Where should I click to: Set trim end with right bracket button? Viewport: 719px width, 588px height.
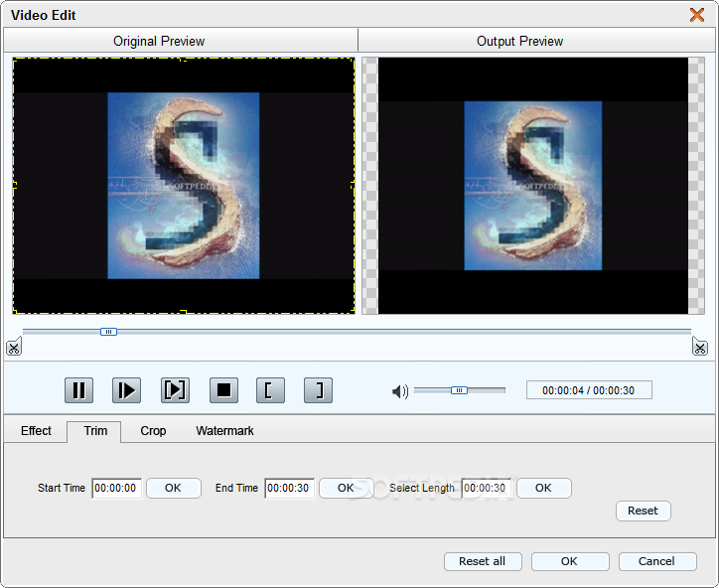tap(318, 390)
